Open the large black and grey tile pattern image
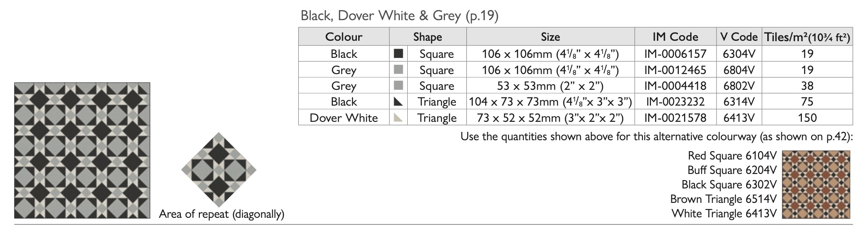868x234 pixels. pyautogui.click(x=82, y=150)
